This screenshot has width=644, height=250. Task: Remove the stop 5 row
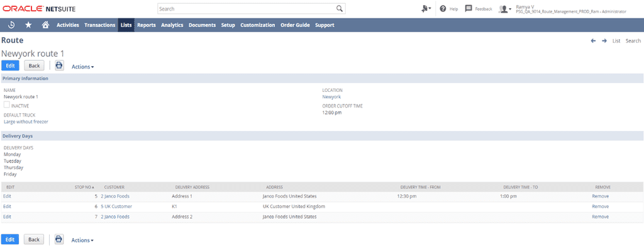coord(600,196)
